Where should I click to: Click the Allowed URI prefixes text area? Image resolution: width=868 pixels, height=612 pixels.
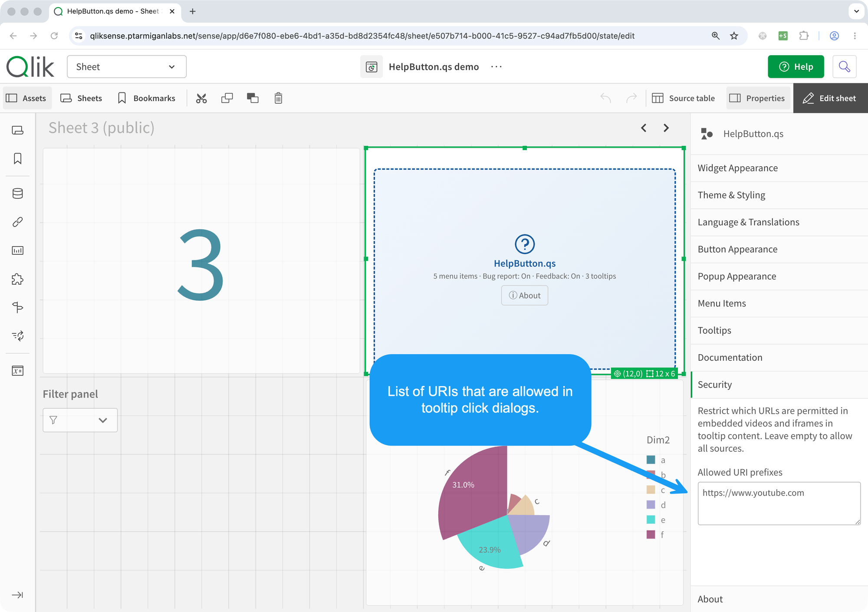[x=779, y=503]
